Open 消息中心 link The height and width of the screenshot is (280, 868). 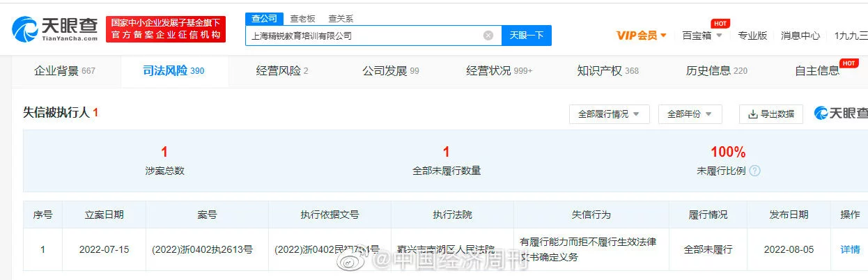(800, 36)
